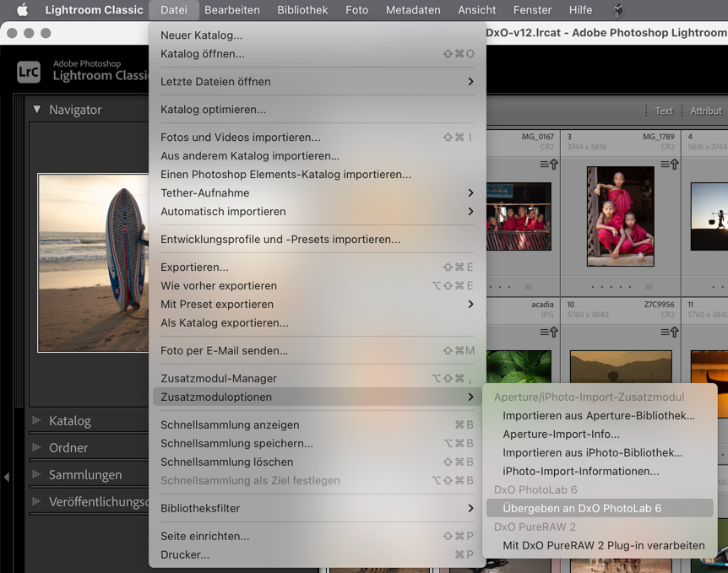Screen dimensions: 728x573
Task: Choose Katalog optimieren...
Action: [x=317, y=110]
